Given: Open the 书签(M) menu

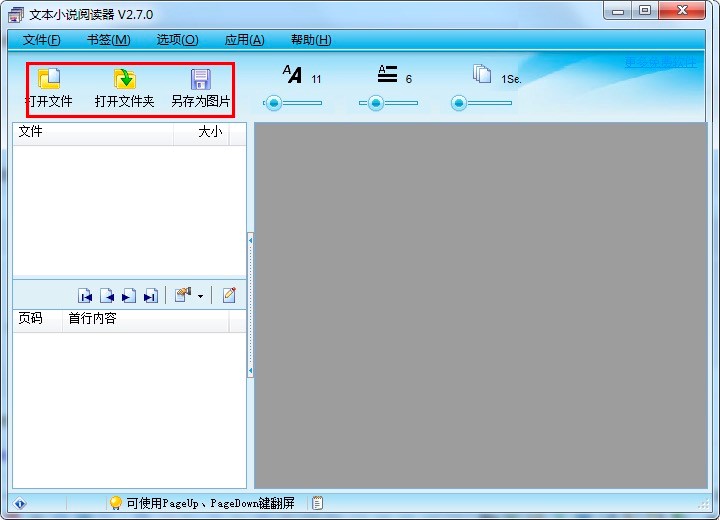Looking at the screenshot, I should tap(109, 40).
